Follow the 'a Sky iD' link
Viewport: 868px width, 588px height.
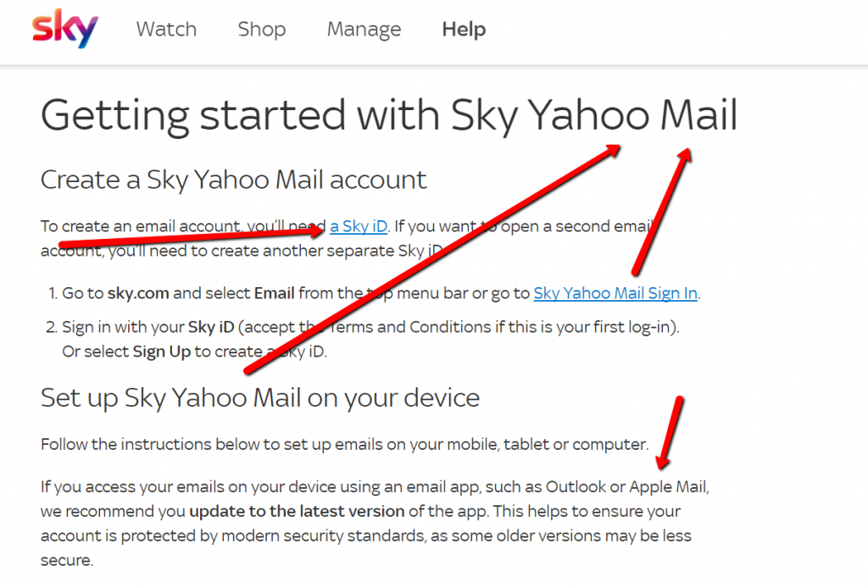click(358, 226)
